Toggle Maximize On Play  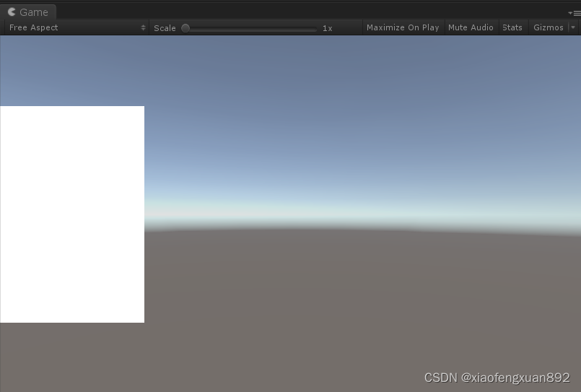tap(403, 27)
